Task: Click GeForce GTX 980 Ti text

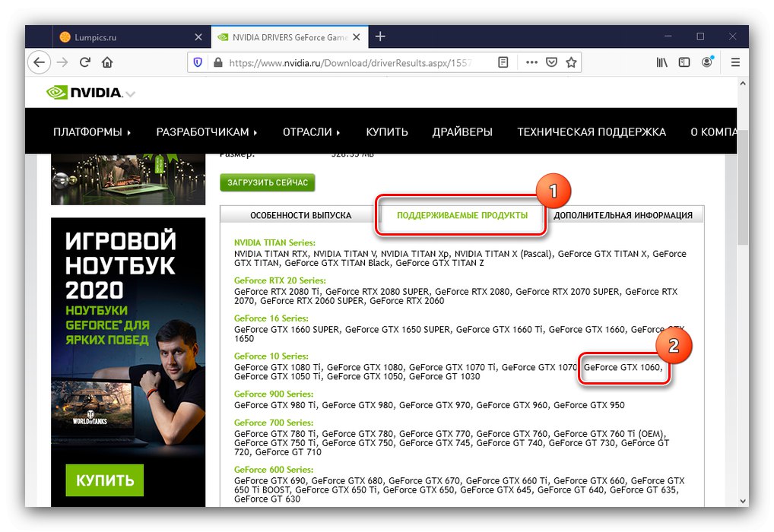Action: pyautogui.click(x=275, y=405)
